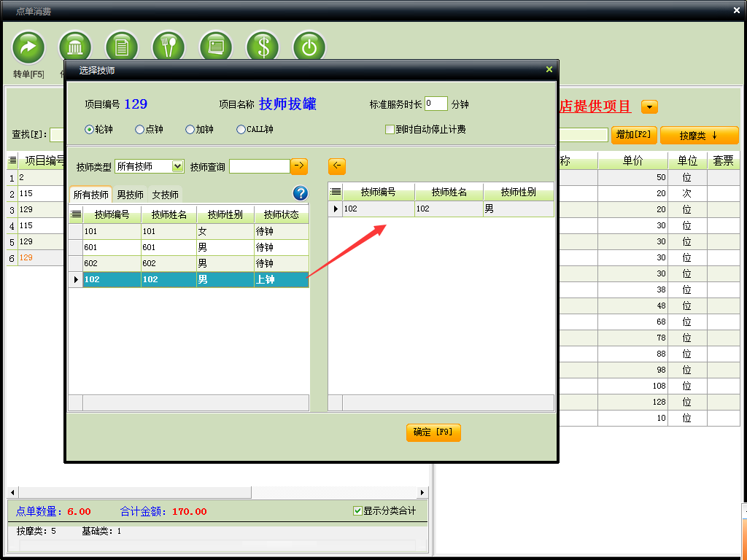
Task: Select the 点钟 radio option
Action: coord(140,130)
